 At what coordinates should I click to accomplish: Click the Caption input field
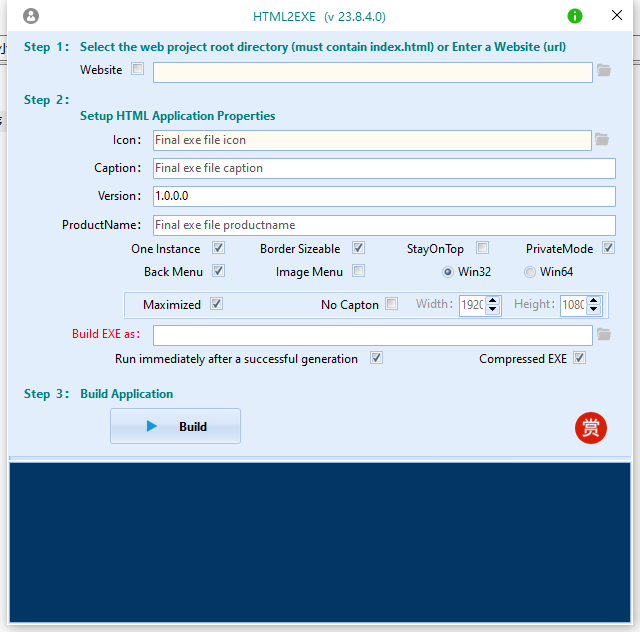[384, 168]
